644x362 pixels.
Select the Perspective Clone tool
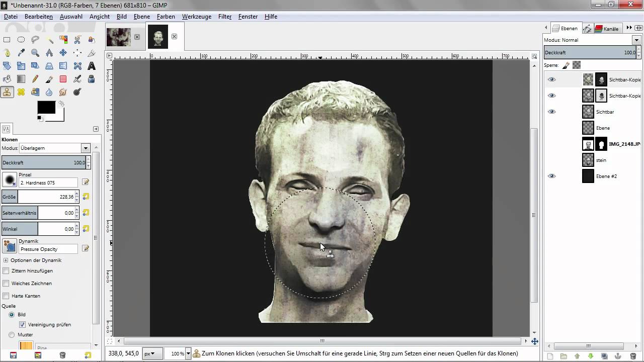point(35,92)
